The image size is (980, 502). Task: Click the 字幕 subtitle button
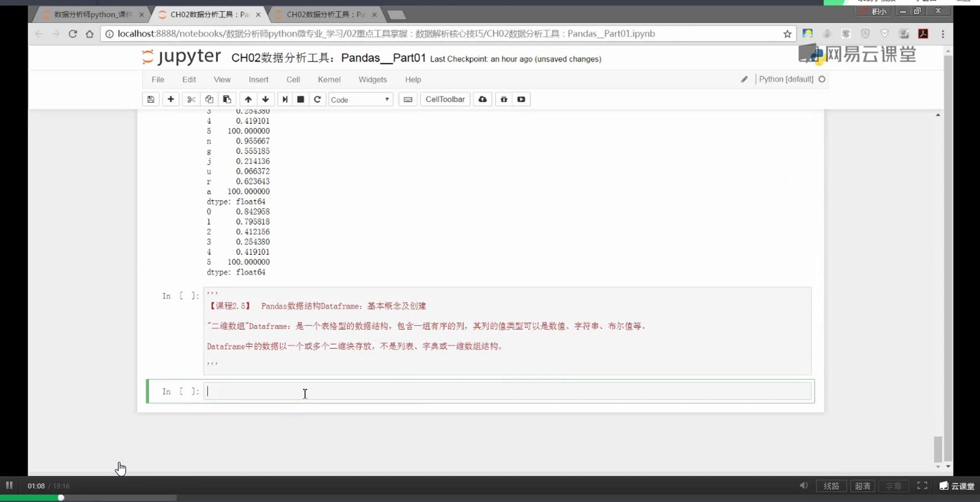893,486
